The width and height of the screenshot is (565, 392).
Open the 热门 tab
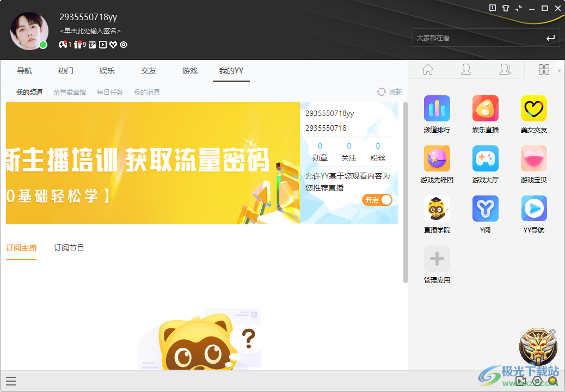click(66, 71)
